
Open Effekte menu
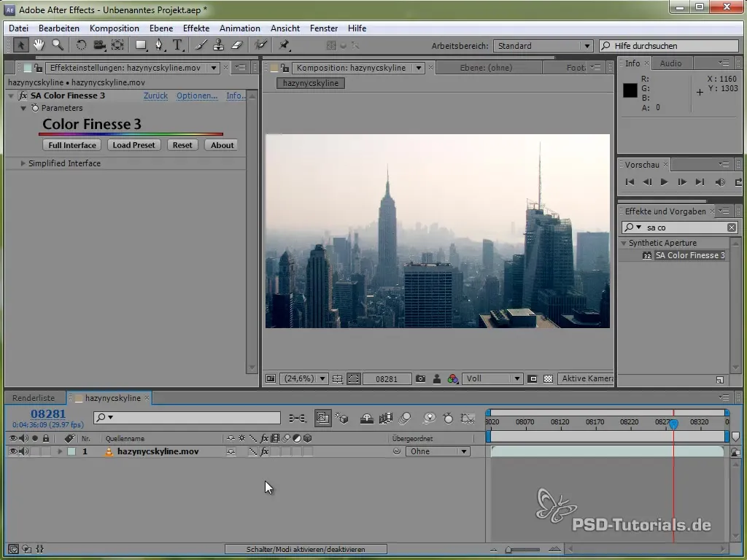click(x=196, y=28)
